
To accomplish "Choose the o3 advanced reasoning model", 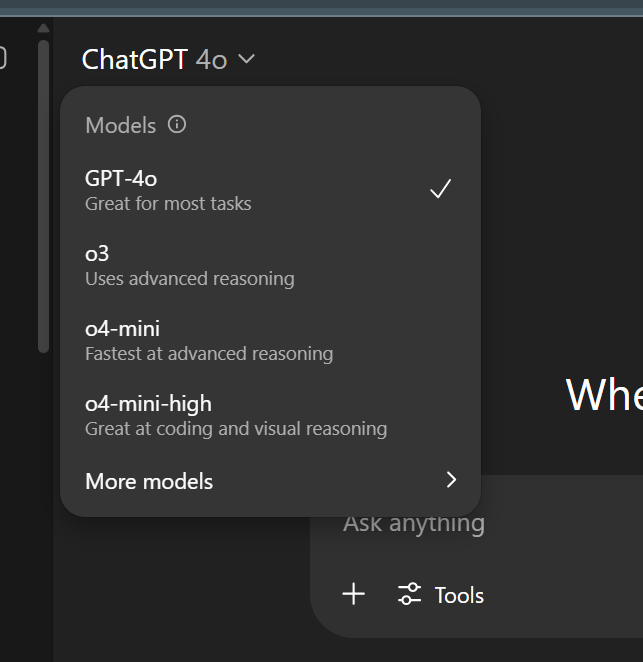I will point(270,266).
